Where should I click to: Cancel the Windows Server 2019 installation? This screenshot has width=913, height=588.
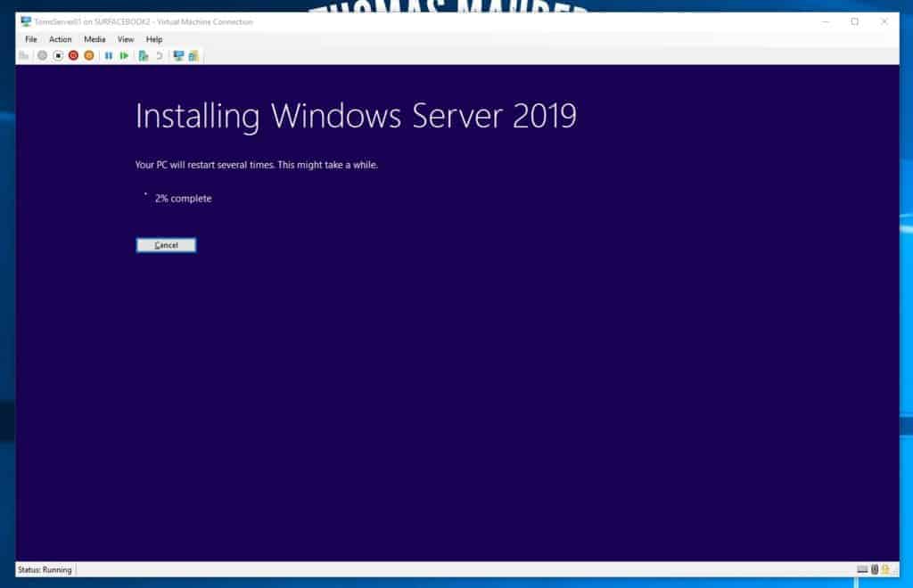[x=166, y=245]
